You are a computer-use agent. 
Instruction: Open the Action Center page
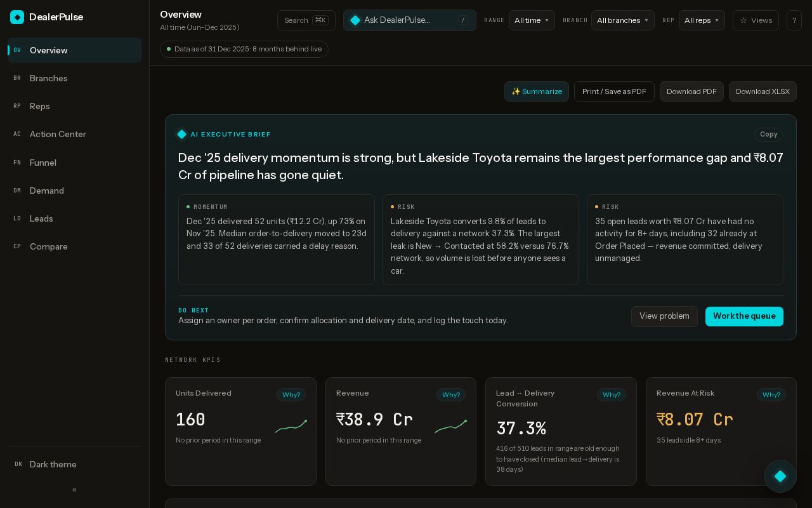(x=74, y=134)
